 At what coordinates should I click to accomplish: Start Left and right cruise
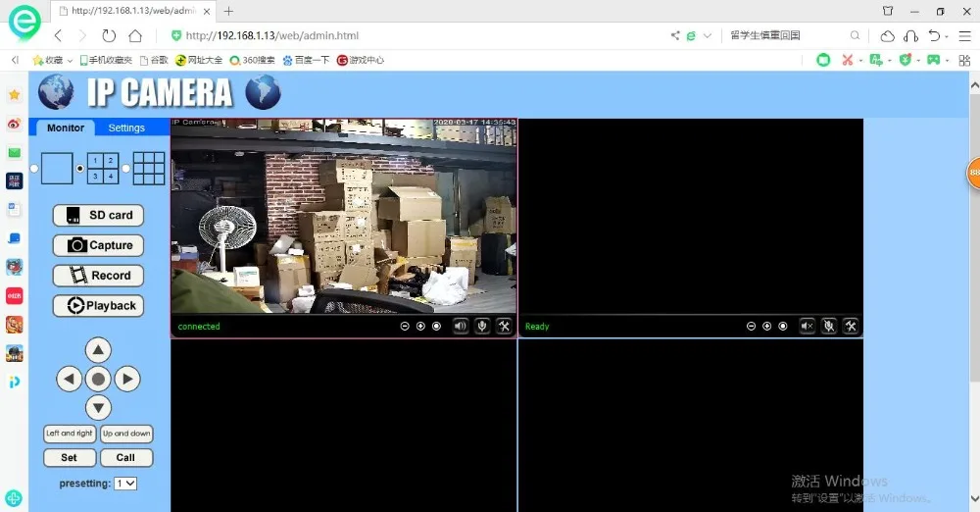pyautogui.click(x=70, y=434)
